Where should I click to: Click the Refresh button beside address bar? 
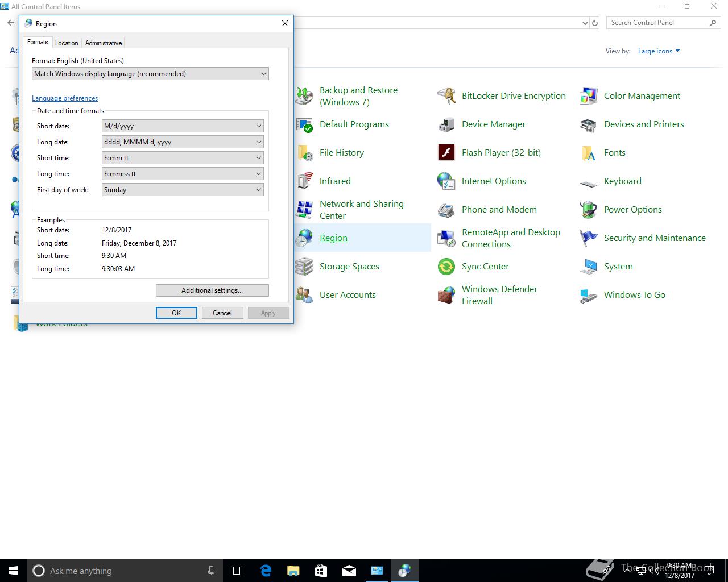[595, 23]
